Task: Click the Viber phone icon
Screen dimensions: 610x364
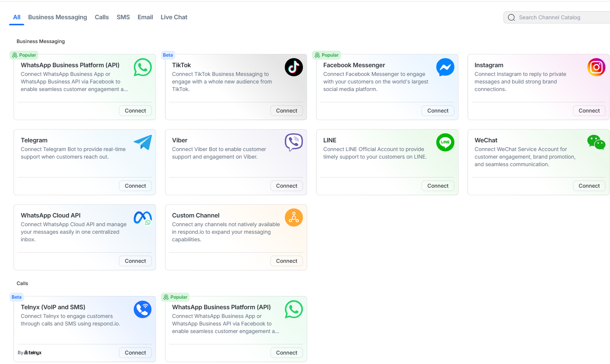Action: (294, 142)
